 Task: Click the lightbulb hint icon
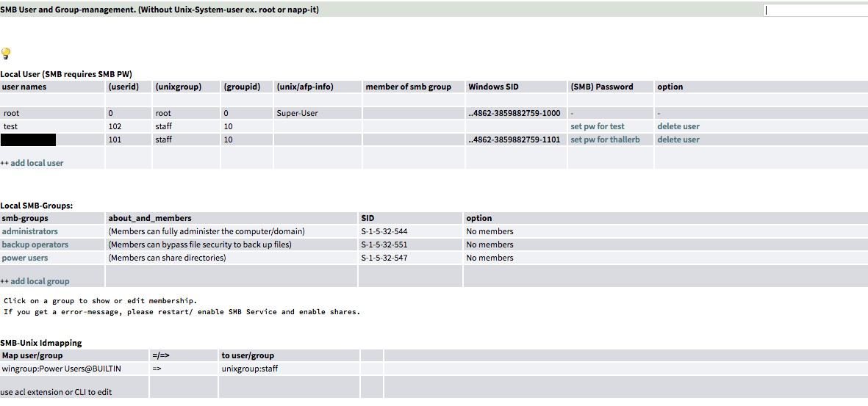click(6, 54)
